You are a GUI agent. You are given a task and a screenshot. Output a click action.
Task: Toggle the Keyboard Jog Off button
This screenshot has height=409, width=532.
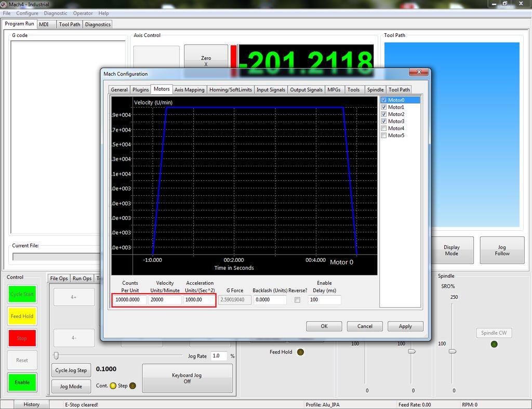click(187, 378)
